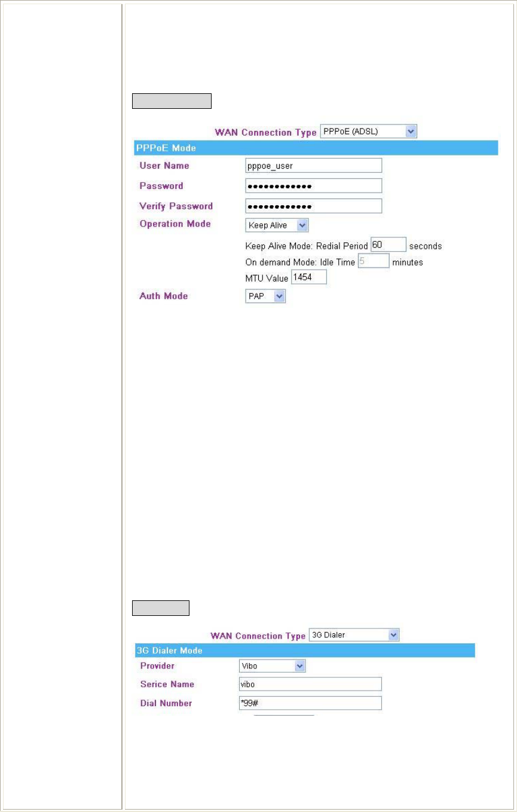The height and width of the screenshot is (812, 517).
Task: Click the Redial Period seconds field
Action: tap(388, 245)
